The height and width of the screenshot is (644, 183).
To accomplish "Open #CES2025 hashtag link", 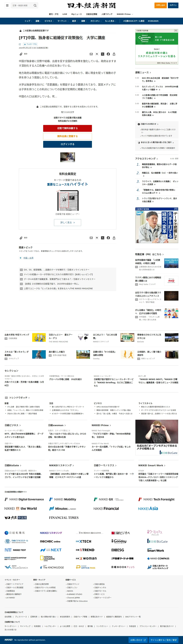I will coord(153,21).
